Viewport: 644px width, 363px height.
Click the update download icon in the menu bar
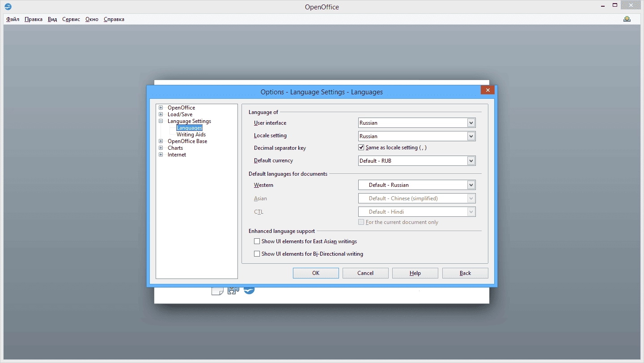coord(627,19)
